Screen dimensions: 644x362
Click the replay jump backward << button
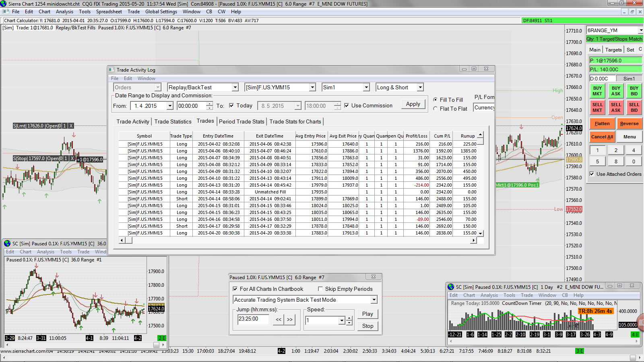tap(279, 320)
